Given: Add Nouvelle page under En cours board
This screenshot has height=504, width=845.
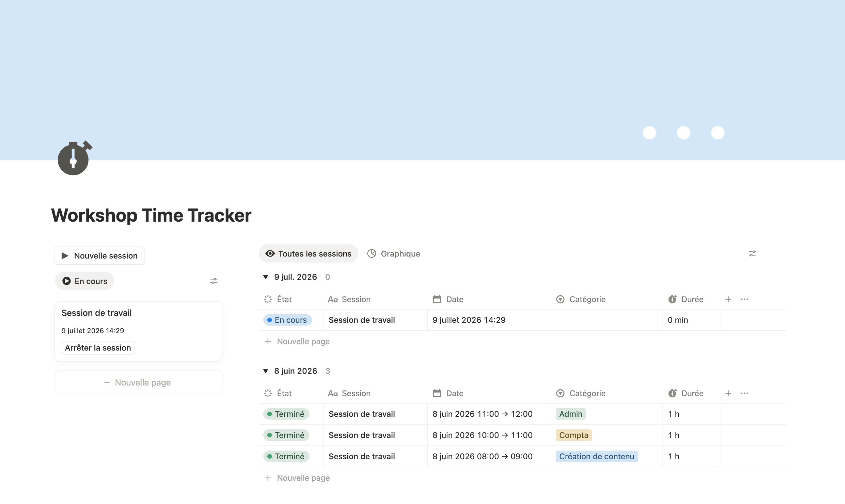Looking at the screenshot, I should pyautogui.click(x=138, y=382).
